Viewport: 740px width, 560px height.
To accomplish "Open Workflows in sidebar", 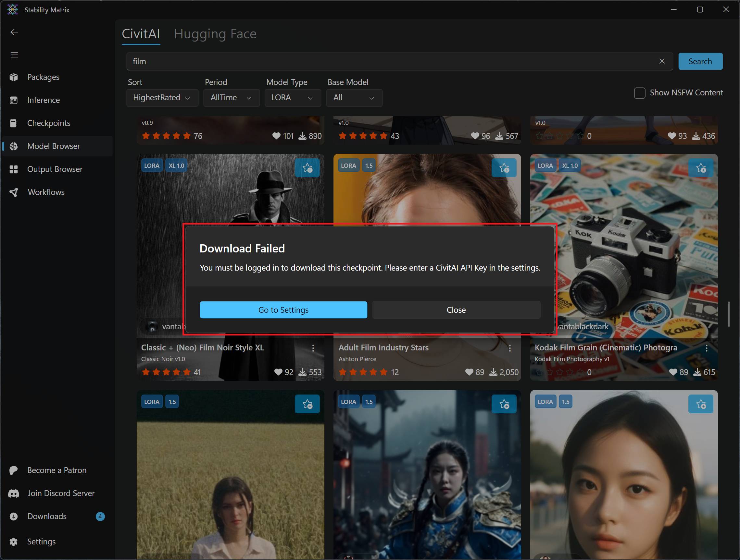I will 46,192.
